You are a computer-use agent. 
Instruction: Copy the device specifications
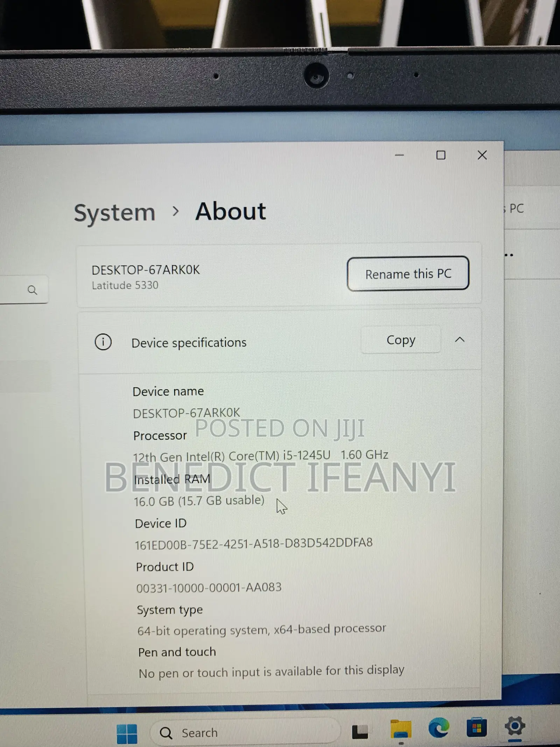(x=401, y=340)
